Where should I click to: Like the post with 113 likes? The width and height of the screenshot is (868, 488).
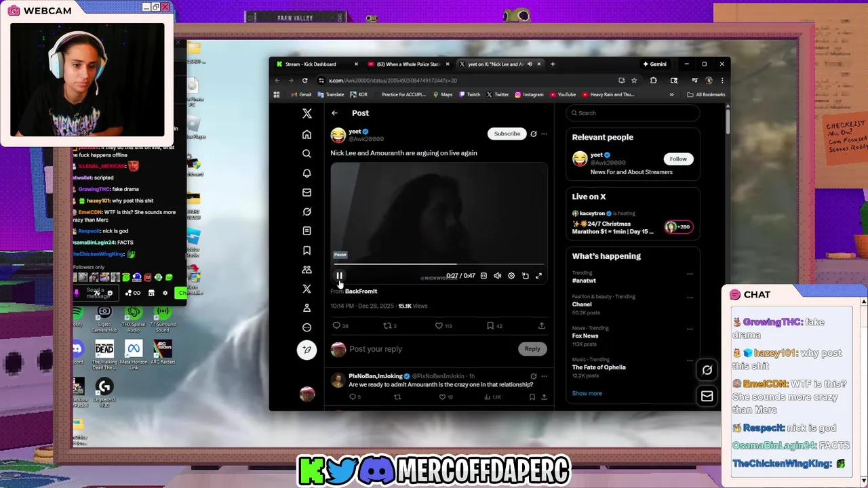click(443, 325)
